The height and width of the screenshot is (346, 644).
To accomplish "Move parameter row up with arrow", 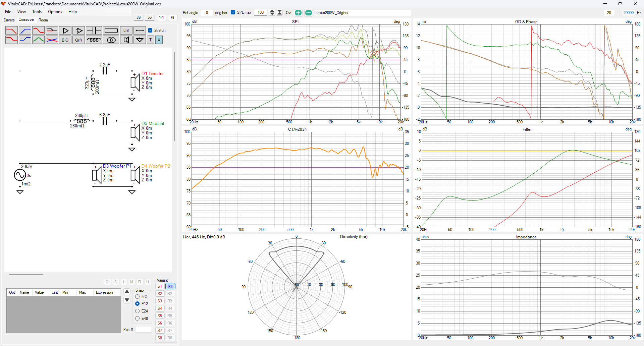I will [127, 292].
